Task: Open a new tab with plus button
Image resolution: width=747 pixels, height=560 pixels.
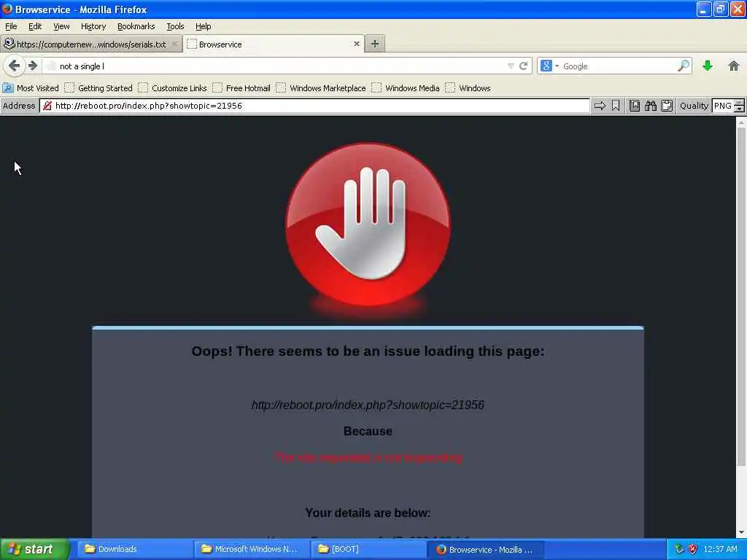Action: (375, 44)
